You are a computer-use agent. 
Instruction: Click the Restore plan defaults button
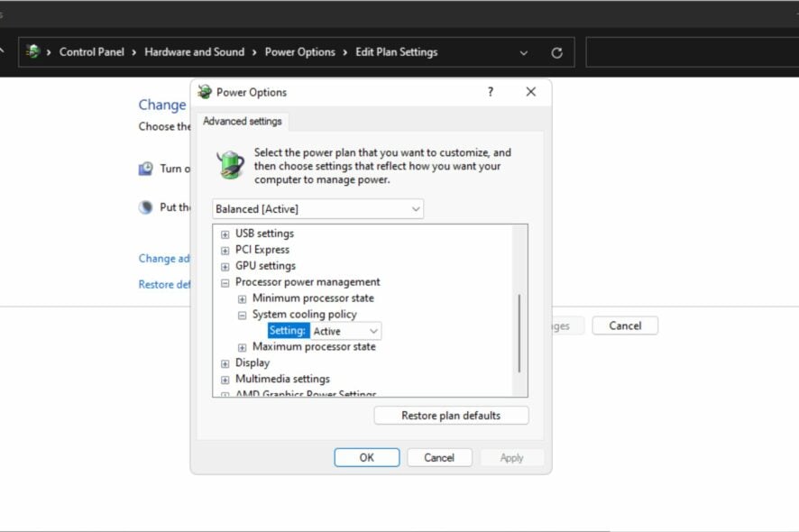(451, 416)
